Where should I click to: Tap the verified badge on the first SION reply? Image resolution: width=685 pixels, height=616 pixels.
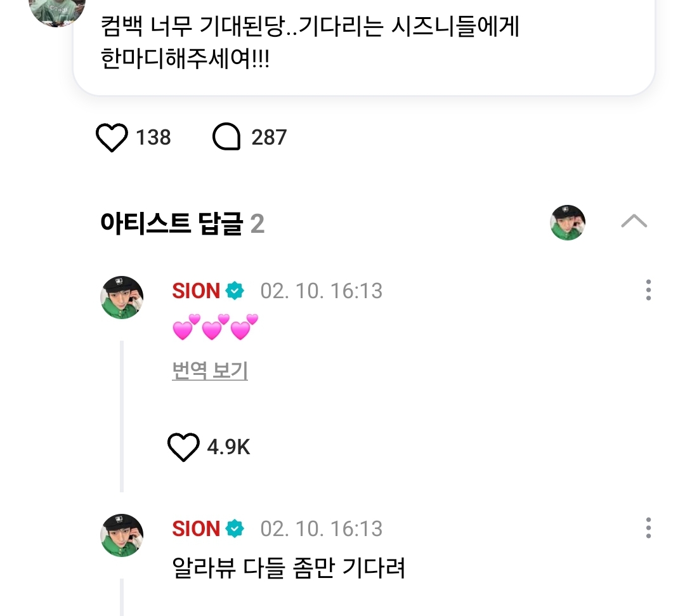(x=236, y=291)
